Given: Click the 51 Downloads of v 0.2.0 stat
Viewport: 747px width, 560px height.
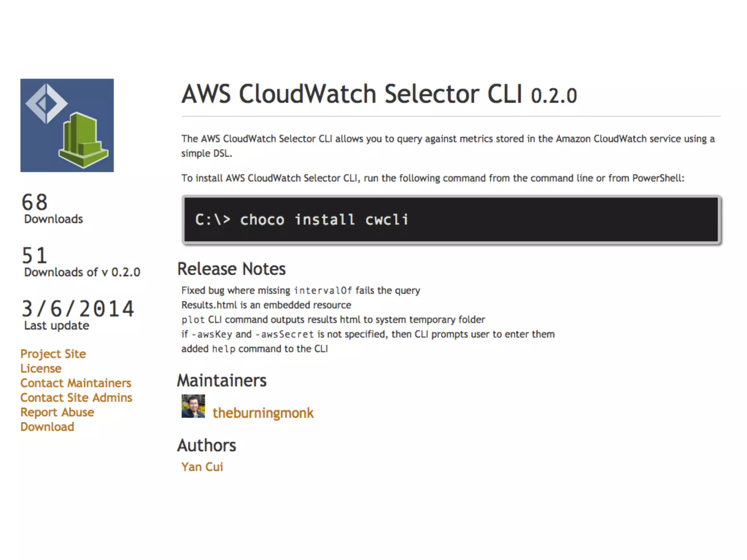Looking at the screenshot, I should (81, 262).
